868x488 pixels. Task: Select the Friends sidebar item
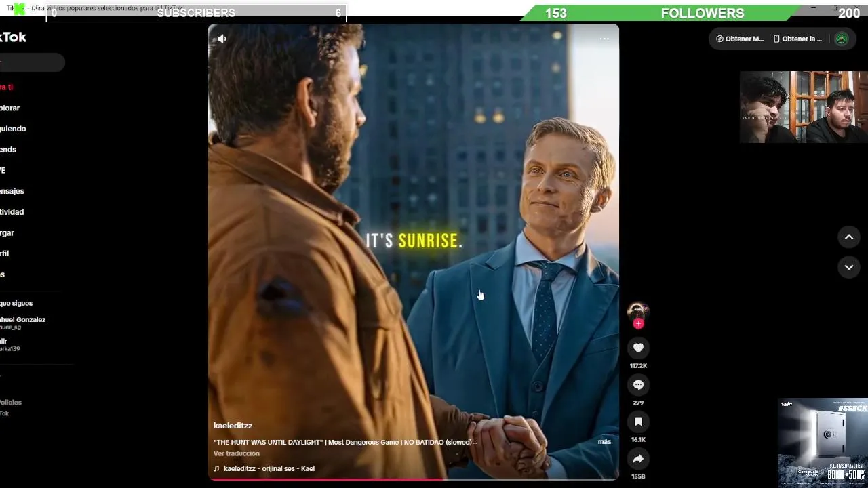(8, 149)
